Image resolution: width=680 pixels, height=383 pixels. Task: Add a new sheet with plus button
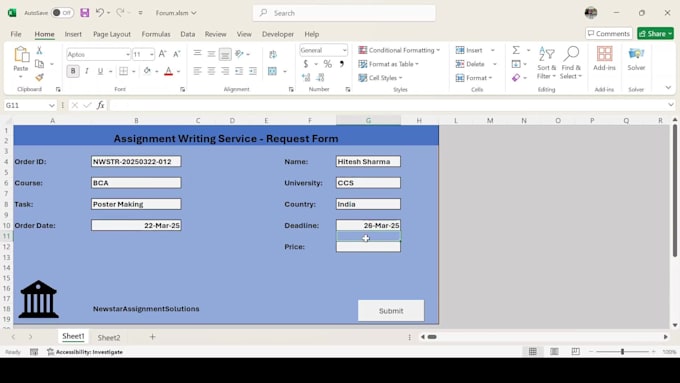tap(152, 337)
